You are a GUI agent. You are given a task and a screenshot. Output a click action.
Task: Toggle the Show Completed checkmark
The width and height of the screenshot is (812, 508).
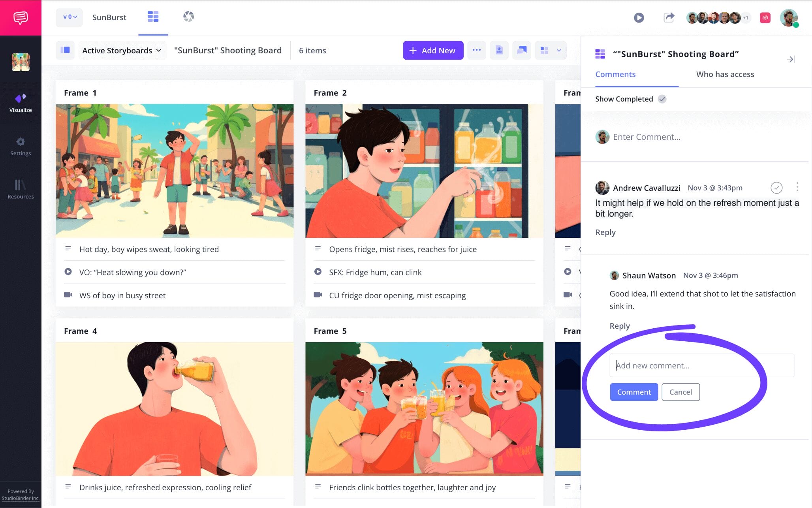tap(662, 99)
